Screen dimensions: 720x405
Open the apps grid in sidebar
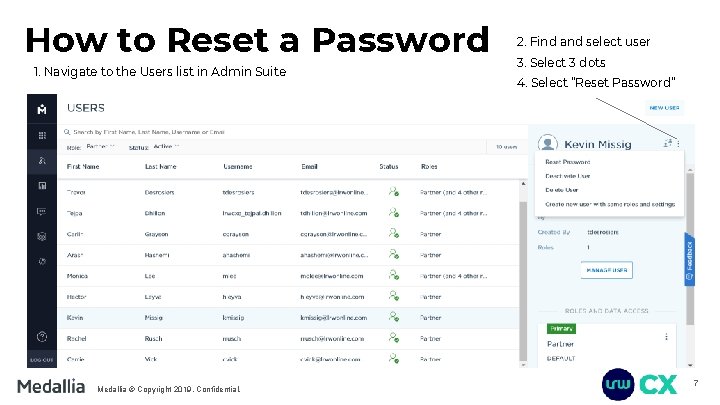pos(41,135)
